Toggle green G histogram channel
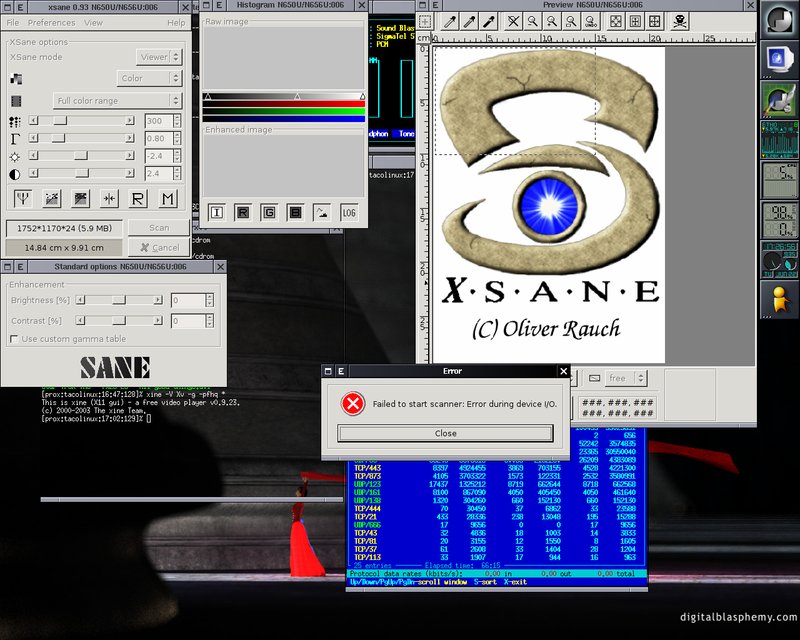Image resolution: width=800 pixels, height=640 pixels. [x=269, y=212]
